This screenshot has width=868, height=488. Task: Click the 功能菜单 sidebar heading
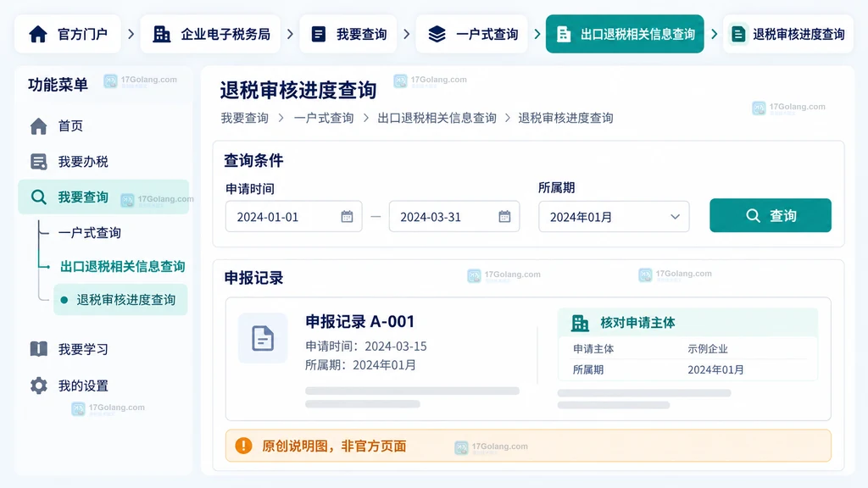[x=58, y=85]
